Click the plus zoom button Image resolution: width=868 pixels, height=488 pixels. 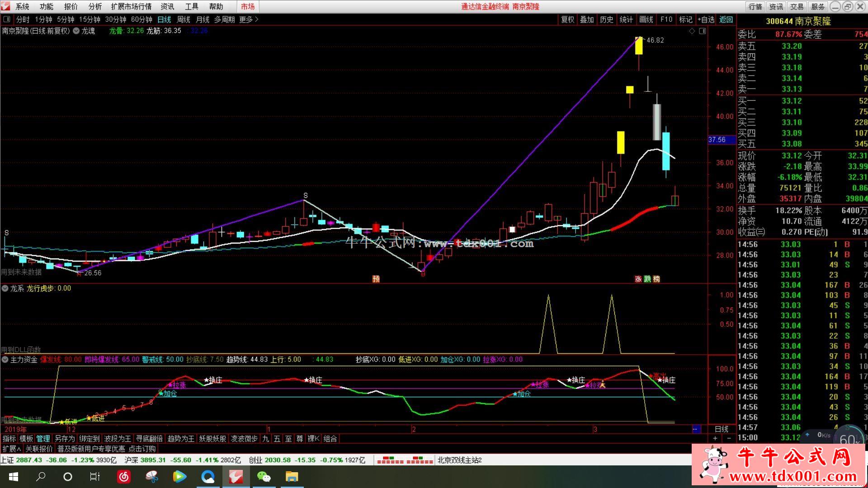[x=715, y=439]
